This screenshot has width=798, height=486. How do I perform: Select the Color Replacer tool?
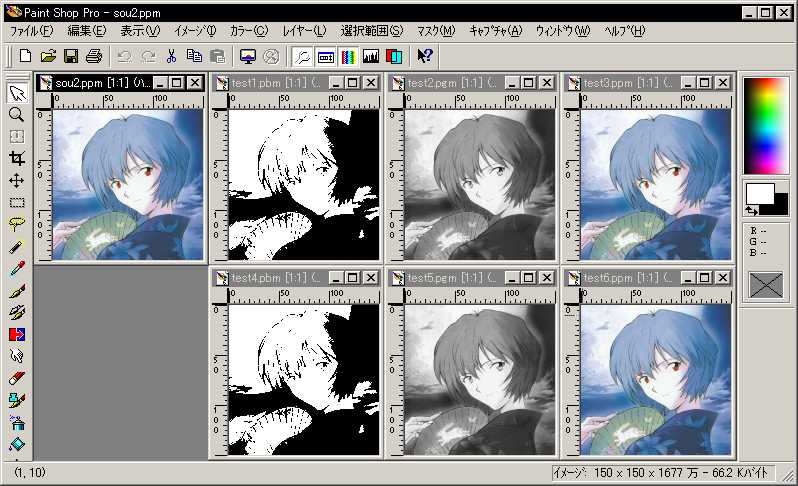[17, 334]
